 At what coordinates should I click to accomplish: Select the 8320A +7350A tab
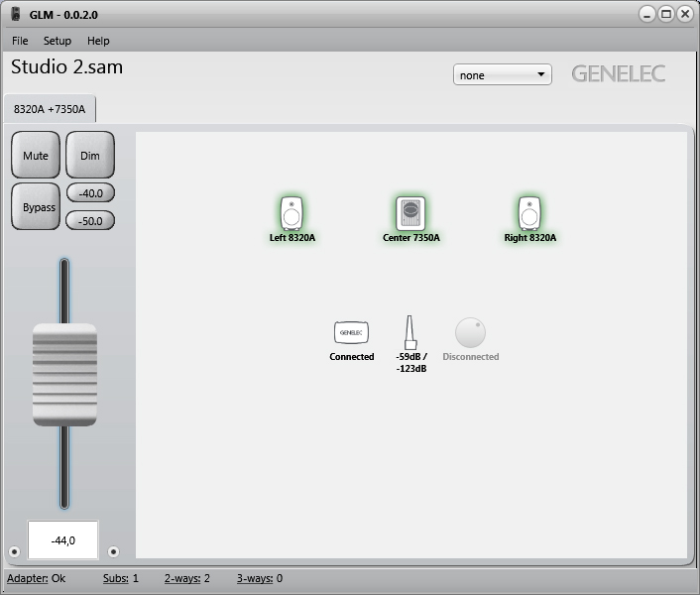click(50, 109)
